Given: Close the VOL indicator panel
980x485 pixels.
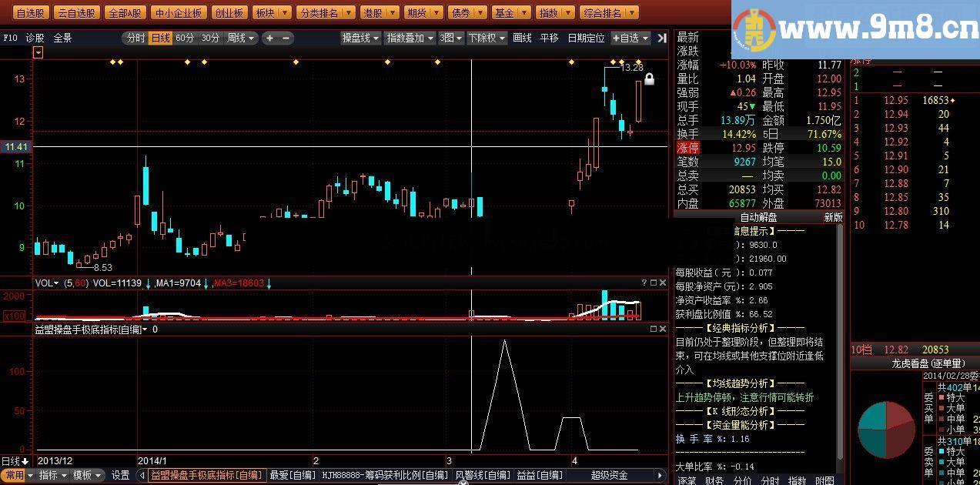Looking at the screenshot, I should click(663, 283).
